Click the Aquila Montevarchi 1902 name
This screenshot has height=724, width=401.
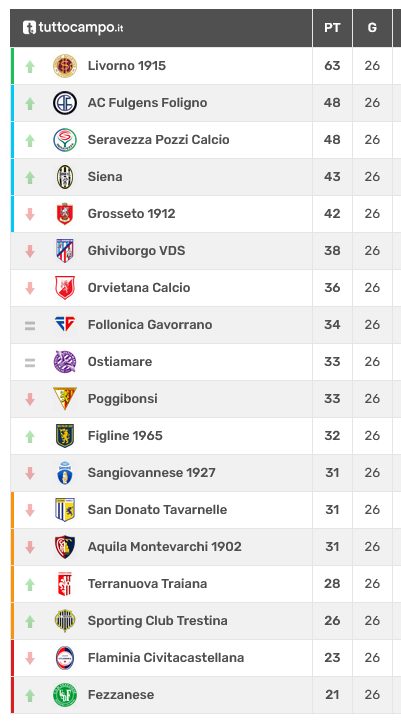[164, 547]
